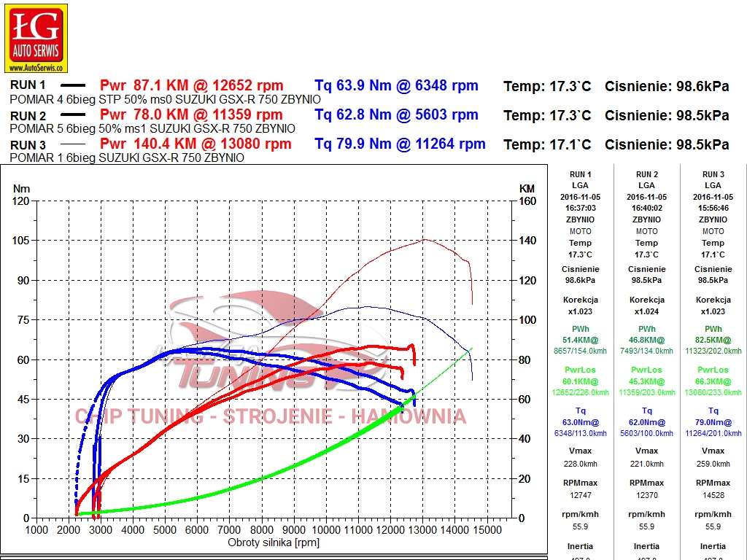
Task: Click the RUN 2 column header in data table
Action: (647, 174)
